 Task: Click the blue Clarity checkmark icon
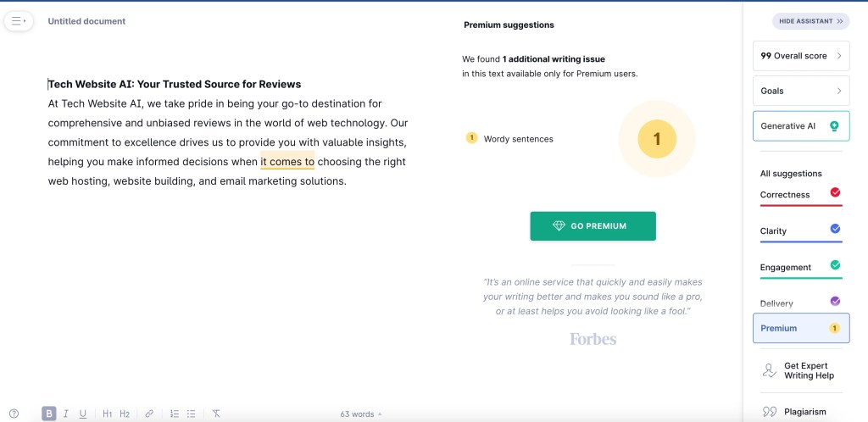click(x=835, y=229)
